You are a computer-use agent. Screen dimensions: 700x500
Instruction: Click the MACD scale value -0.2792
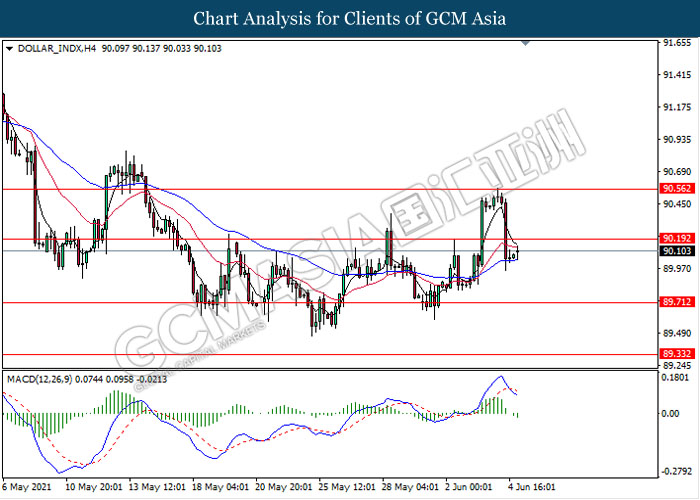click(675, 471)
